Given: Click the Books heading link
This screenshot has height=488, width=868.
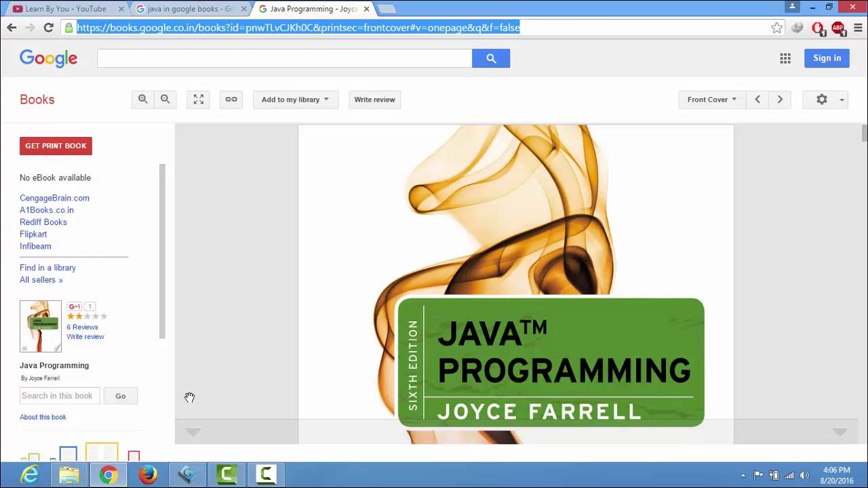Looking at the screenshot, I should [37, 100].
